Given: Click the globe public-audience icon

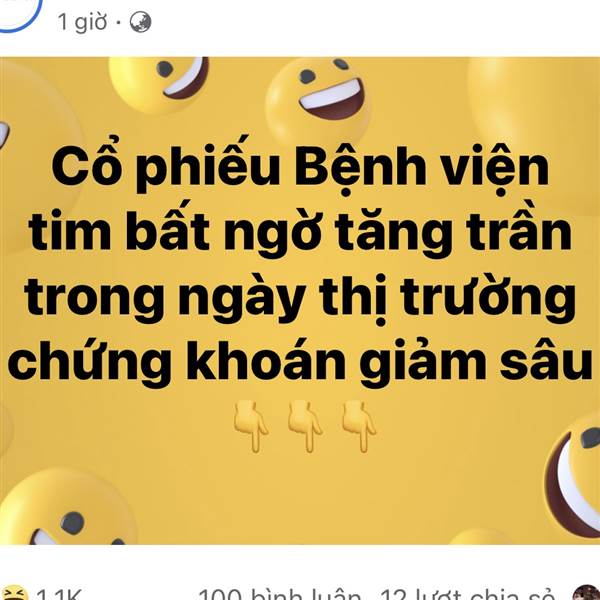Looking at the screenshot, I should 140,22.
